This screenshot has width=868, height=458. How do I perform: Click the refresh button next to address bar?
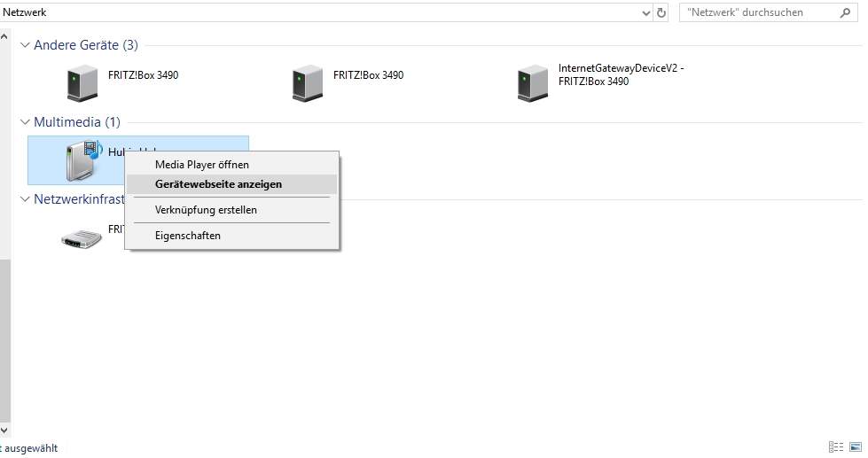tap(661, 12)
